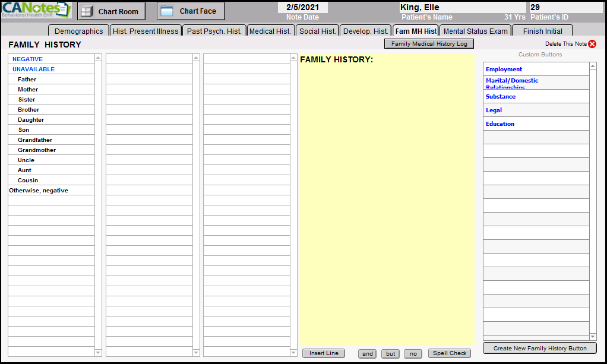Screen dimensions: 607x364
Task: Insert the word 'and'
Action: pos(368,353)
